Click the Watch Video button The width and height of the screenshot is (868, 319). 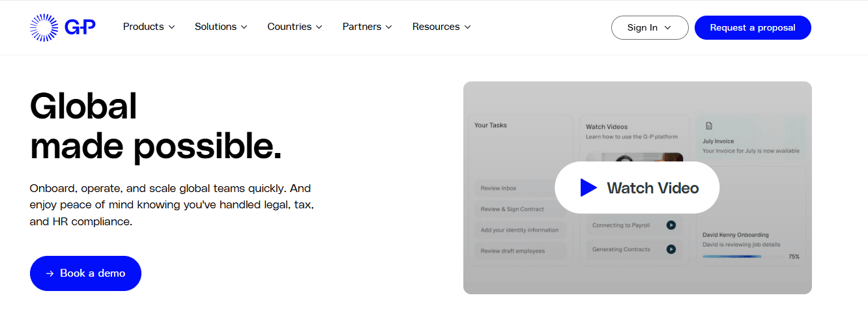[637, 187]
